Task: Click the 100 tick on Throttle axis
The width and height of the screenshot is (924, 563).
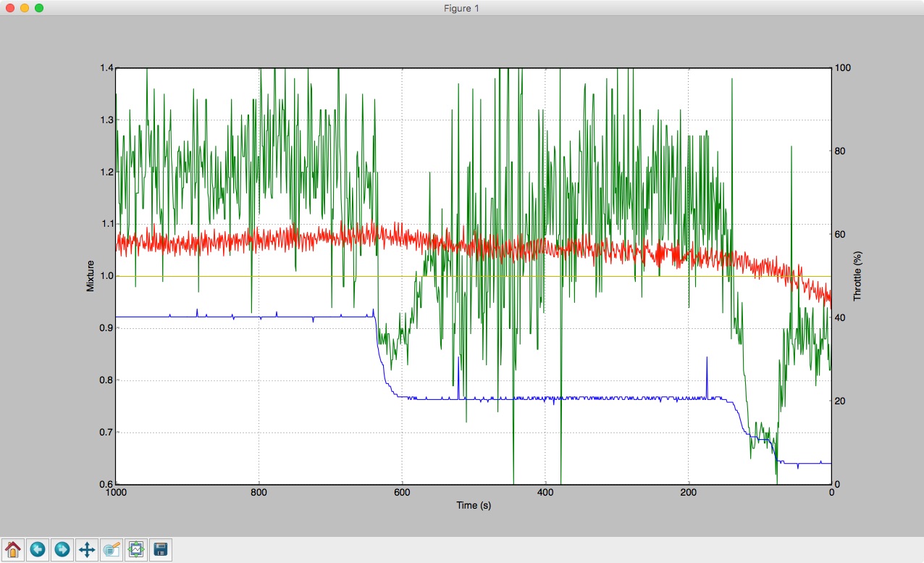Action: 843,67
